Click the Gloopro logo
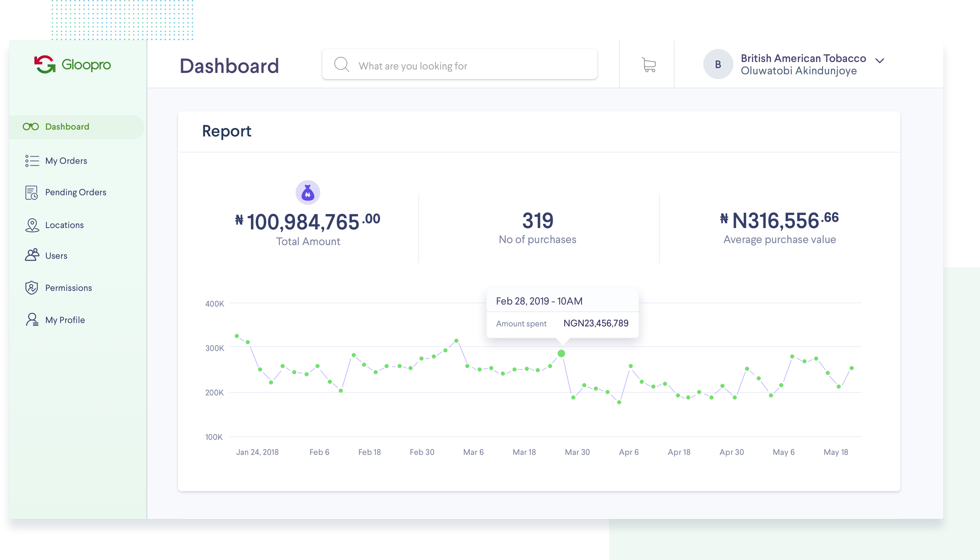Image resolution: width=980 pixels, height=560 pixels. click(72, 64)
